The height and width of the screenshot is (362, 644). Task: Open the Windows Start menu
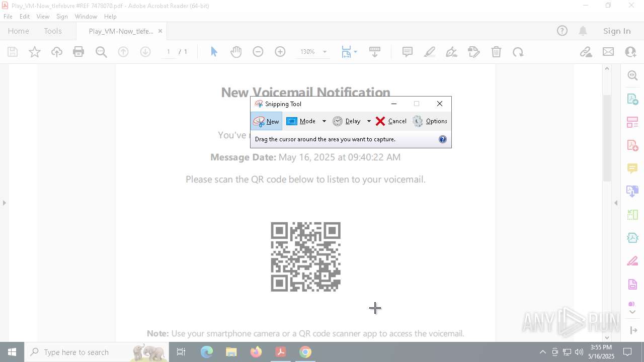click(12, 352)
